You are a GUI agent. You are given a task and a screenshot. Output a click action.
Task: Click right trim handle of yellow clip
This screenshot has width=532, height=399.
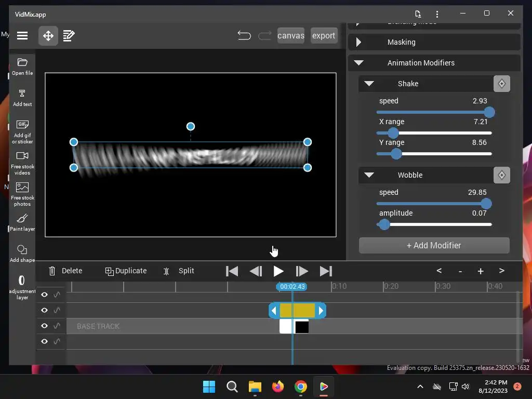point(321,310)
